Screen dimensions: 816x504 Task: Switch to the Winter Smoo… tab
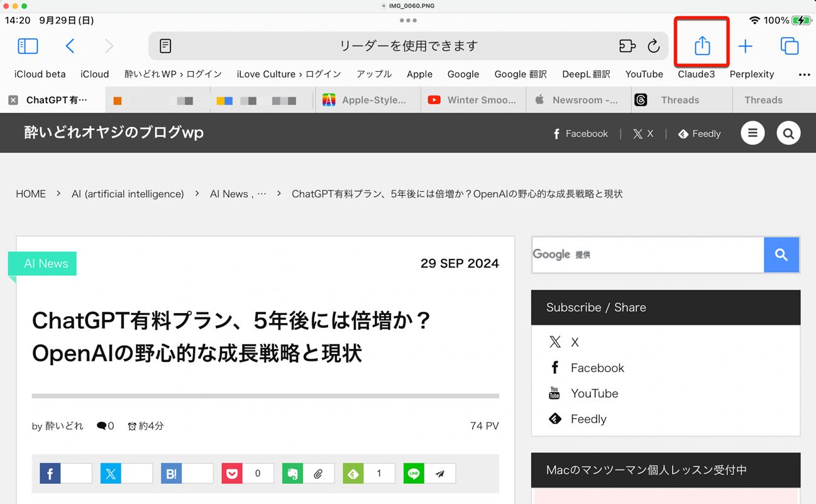473,100
